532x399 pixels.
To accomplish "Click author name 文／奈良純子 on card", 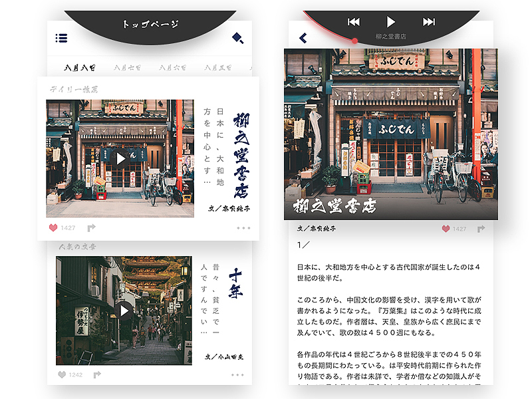I will 229,209.
